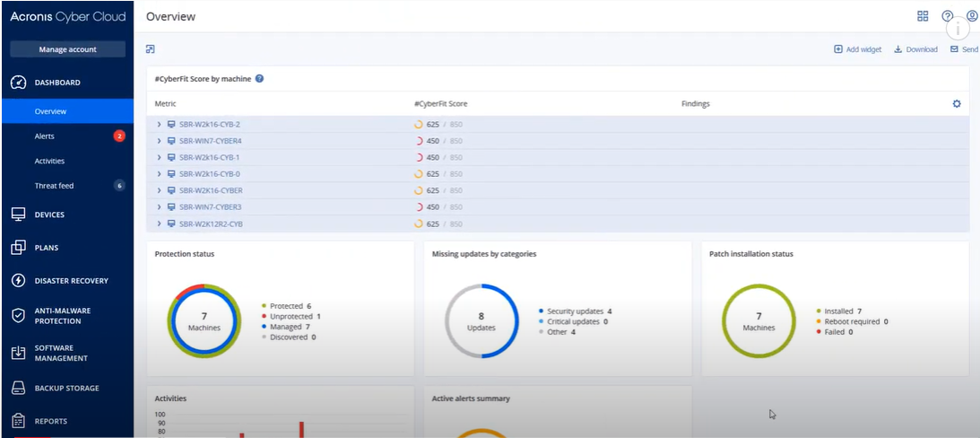This screenshot has height=438, width=980.
Task: Click Add widget button
Action: tap(857, 49)
